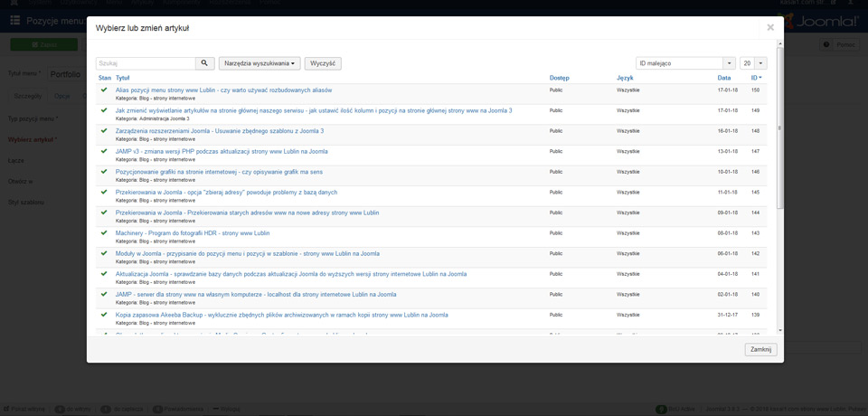Image resolution: width=868 pixels, height=416 pixels.
Task: Click green check beside Moduły w Joomla row
Action: 103,253
